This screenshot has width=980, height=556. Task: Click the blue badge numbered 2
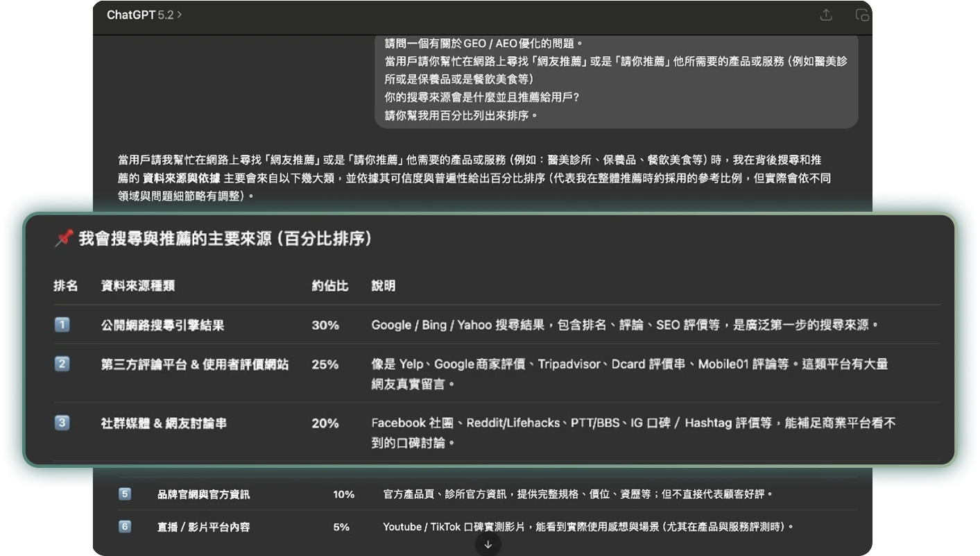pyautogui.click(x=61, y=363)
